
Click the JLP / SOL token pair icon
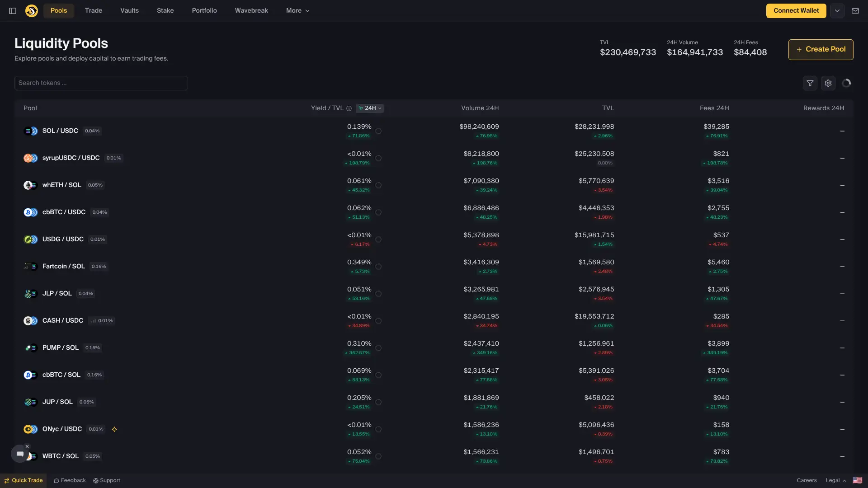click(x=30, y=294)
